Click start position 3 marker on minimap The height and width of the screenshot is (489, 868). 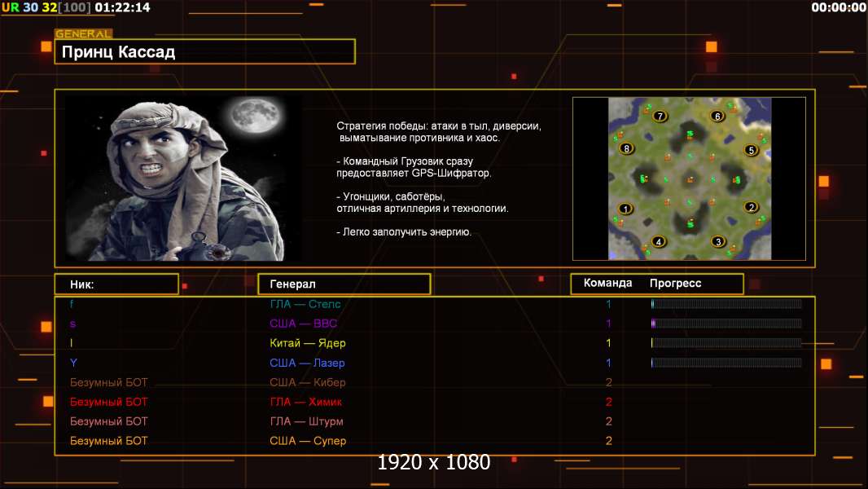(x=717, y=241)
